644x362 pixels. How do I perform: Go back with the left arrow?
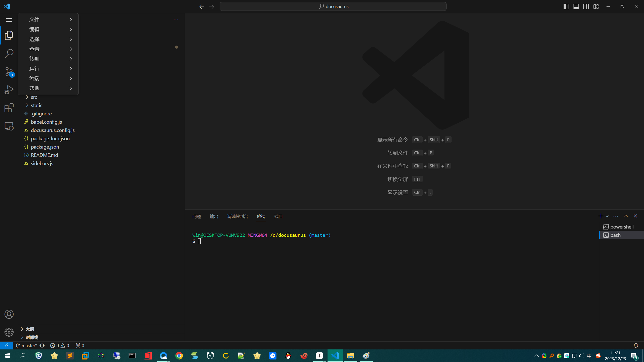click(202, 7)
